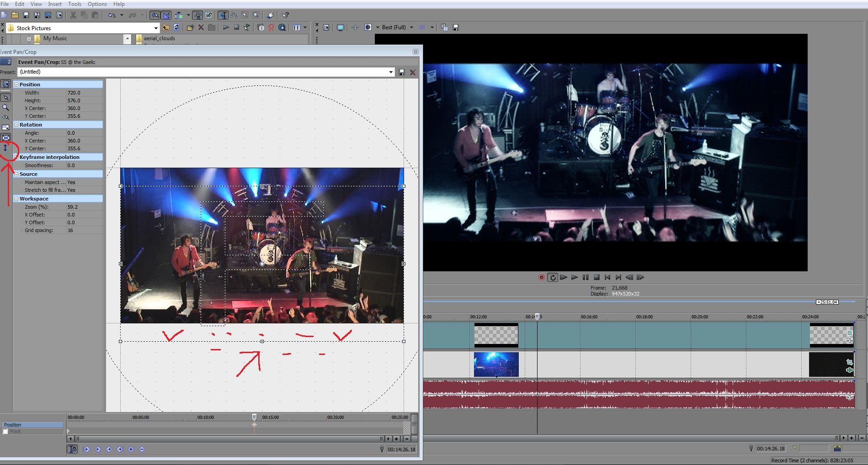Toggle Size About Center icon

pos(6,137)
